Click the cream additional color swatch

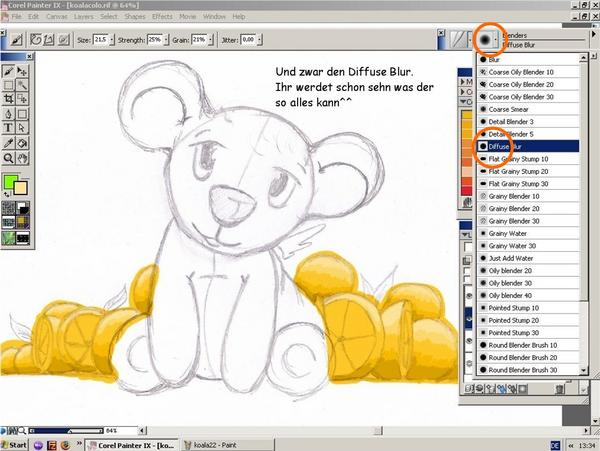21,188
